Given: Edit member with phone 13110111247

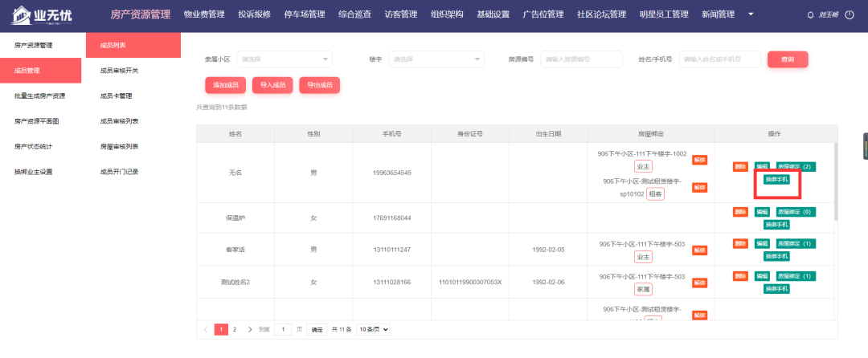Looking at the screenshot, I should [x=762, y=243].
